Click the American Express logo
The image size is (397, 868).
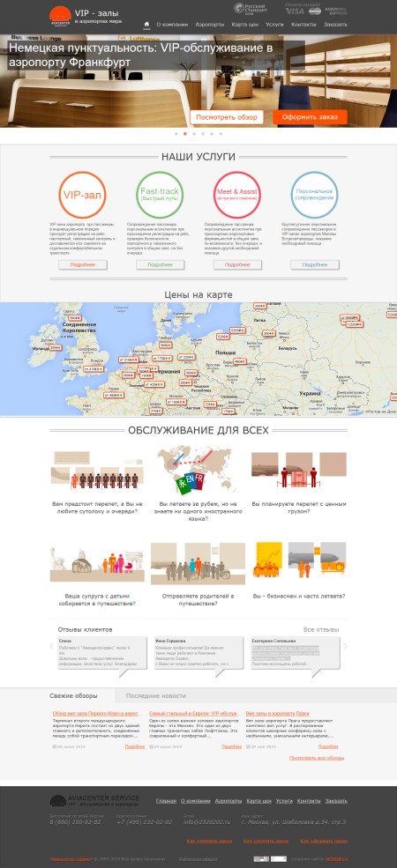[x=336, y=11]
